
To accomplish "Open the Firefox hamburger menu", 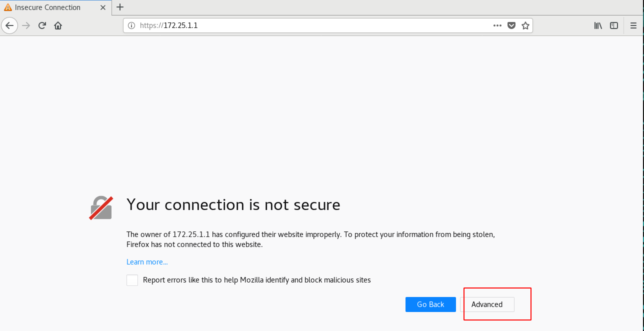I will (633, 25).
